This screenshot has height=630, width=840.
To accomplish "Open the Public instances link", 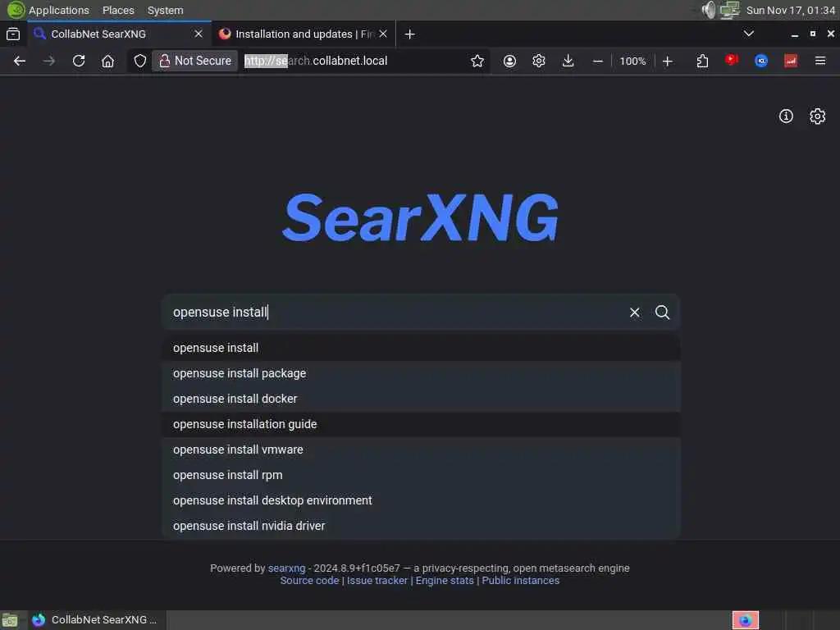I will (x=521, y=581).
